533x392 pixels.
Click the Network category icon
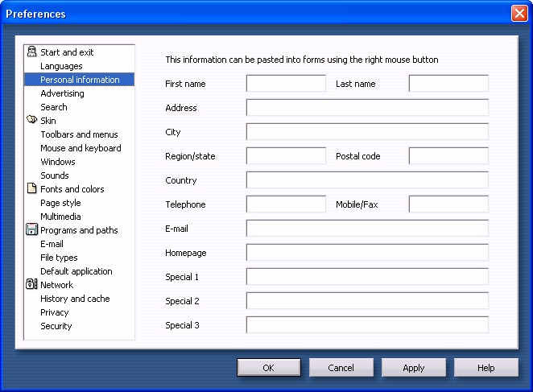[x=31, y=284]
